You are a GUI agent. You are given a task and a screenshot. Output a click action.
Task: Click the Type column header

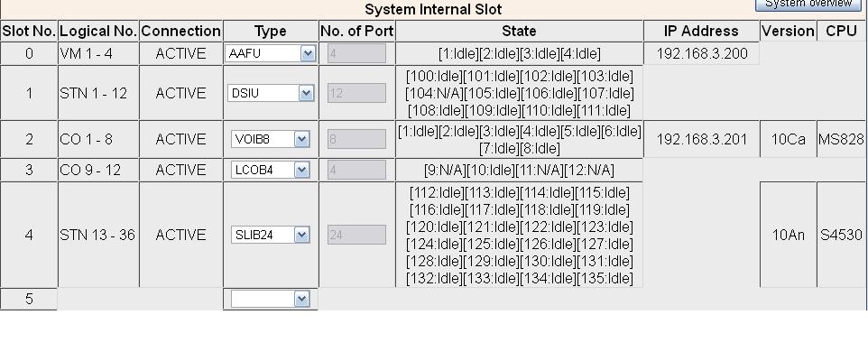(x=270, y=31)
